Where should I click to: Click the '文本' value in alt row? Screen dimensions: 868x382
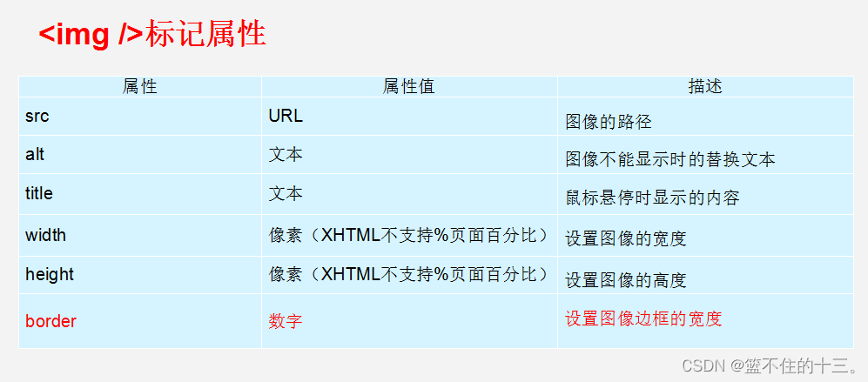coord(409,155)
